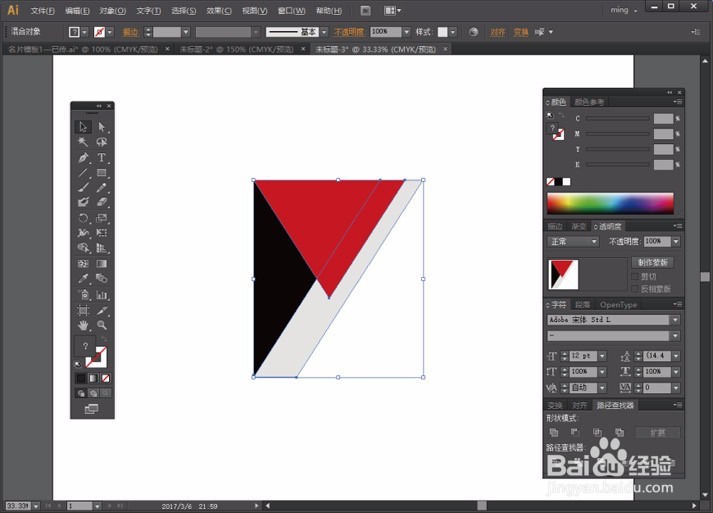Select the Type tool
The height and width of the screenshot is (513, 713).
click(x=101, y=157)
